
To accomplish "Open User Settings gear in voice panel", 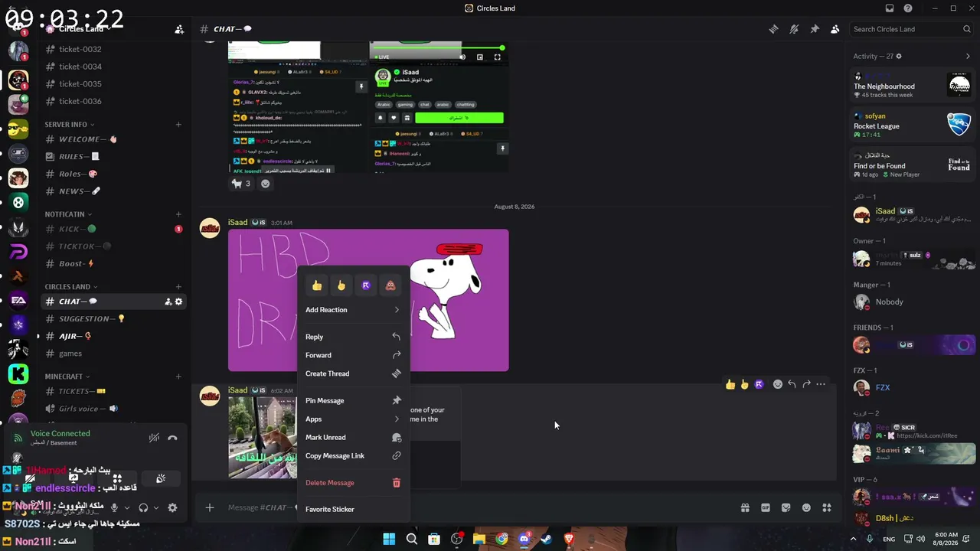I will click(x=172, y=507).
